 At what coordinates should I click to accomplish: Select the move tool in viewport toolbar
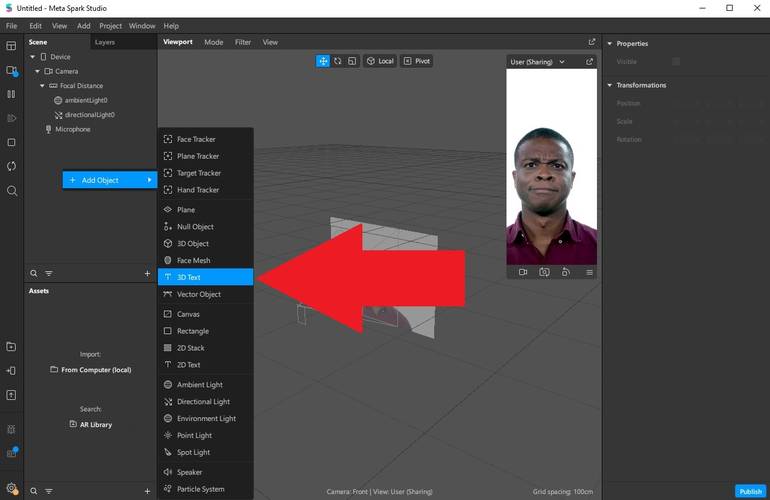(323, 61)
